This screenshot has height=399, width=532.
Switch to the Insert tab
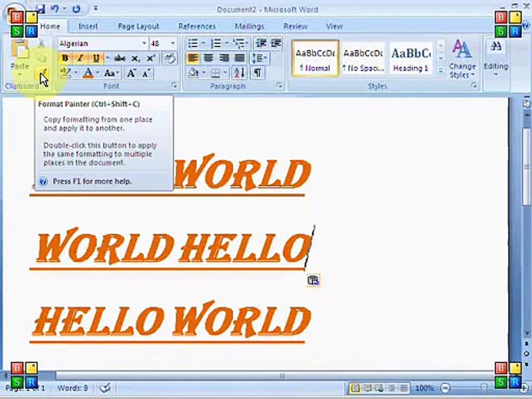(x=88, y=26)
